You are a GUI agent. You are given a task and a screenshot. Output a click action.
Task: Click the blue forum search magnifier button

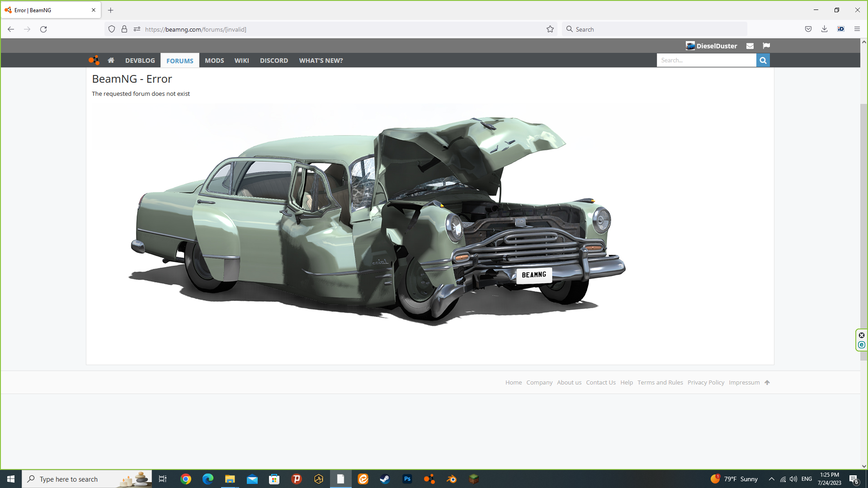click(x=763, y=60)
